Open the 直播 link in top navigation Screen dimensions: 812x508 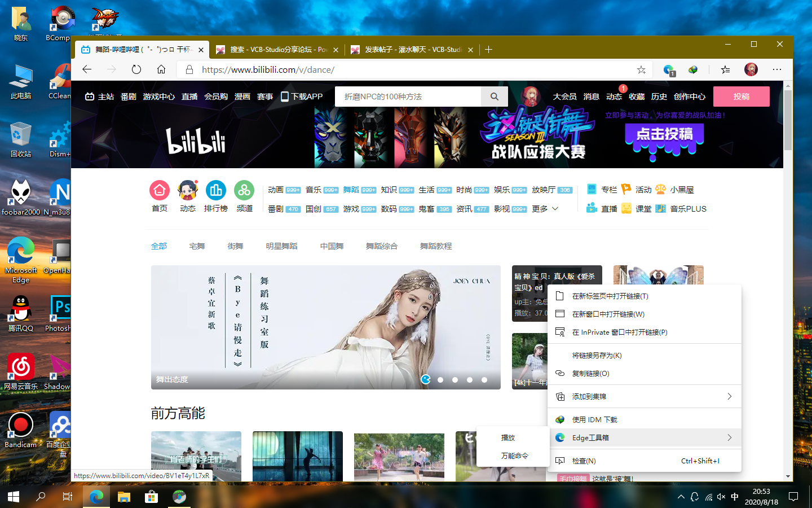point(189,97)
